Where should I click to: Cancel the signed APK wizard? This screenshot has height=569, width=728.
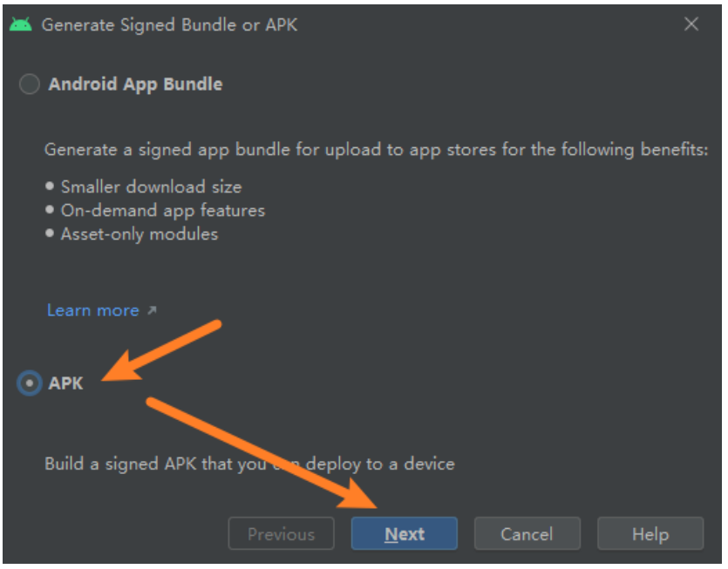[527, 534]
